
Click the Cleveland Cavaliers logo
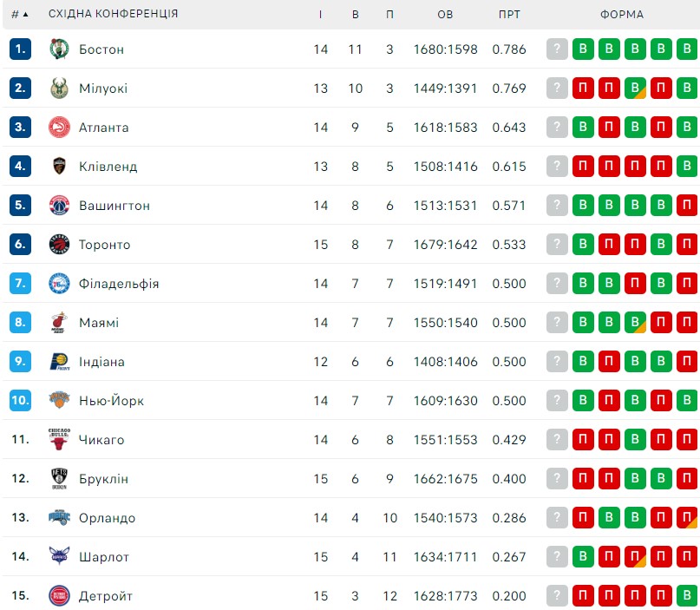click(x=59, y=166)
